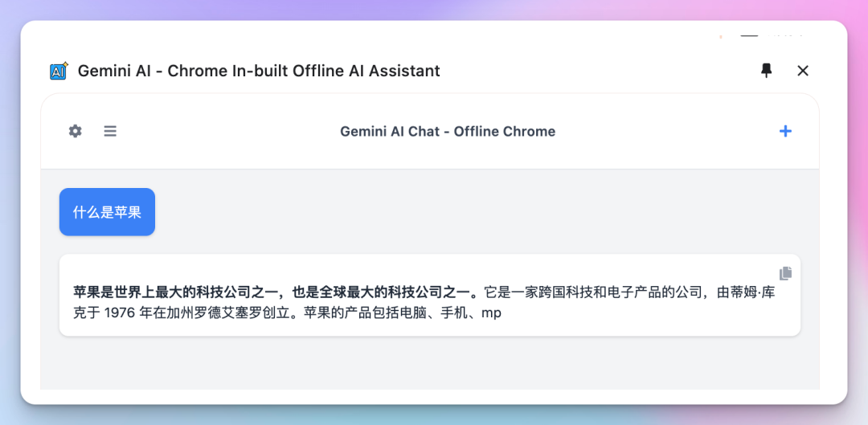Close the Gemini AI panel
This screenshot has height=425, width=868.
pos(803,70)
